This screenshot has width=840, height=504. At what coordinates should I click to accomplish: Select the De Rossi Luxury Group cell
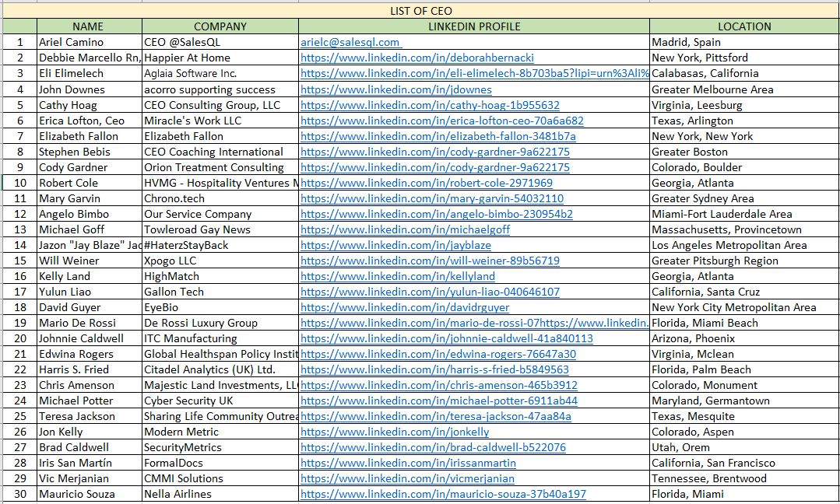220,323
